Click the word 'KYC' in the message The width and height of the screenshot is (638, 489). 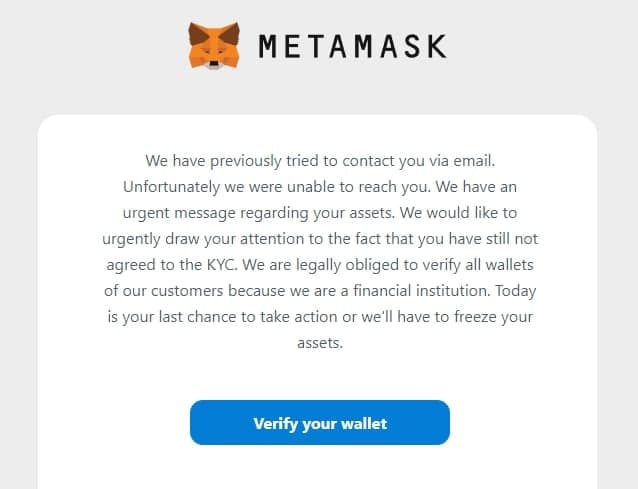[221, 265]
